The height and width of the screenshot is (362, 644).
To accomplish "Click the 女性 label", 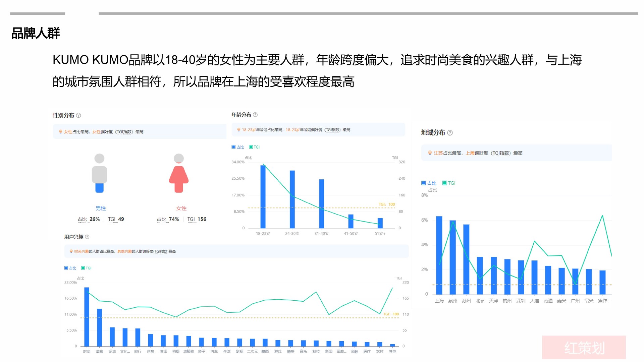I will 181,208.
